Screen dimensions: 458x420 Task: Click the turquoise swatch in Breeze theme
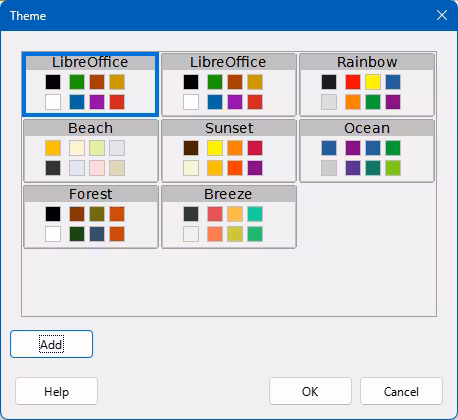click(255, 214)
